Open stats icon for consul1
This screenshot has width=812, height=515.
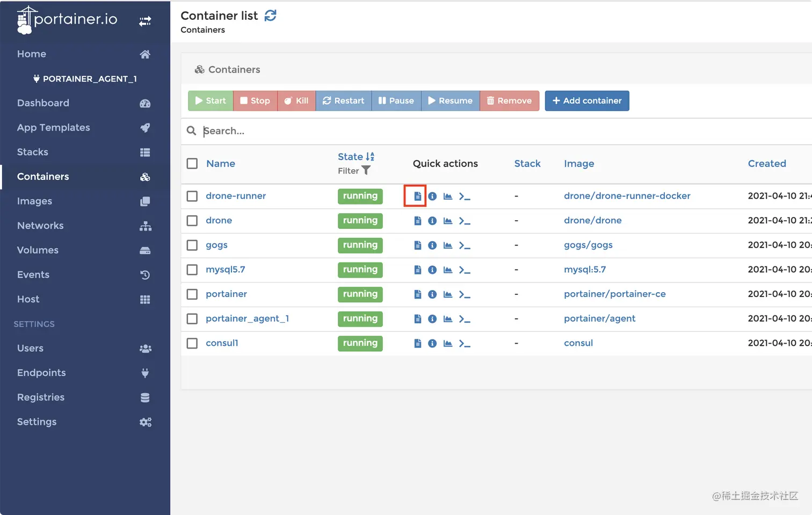448,344
